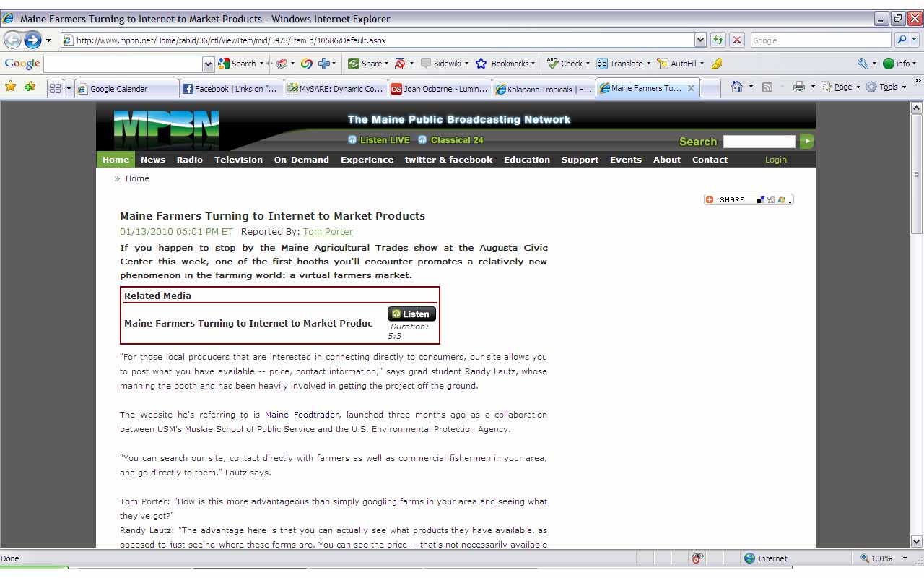Image resolution: width=924 pixels, height=578 pixels.
Task: Open the On-Demand menu item
Action: (302, 160)
